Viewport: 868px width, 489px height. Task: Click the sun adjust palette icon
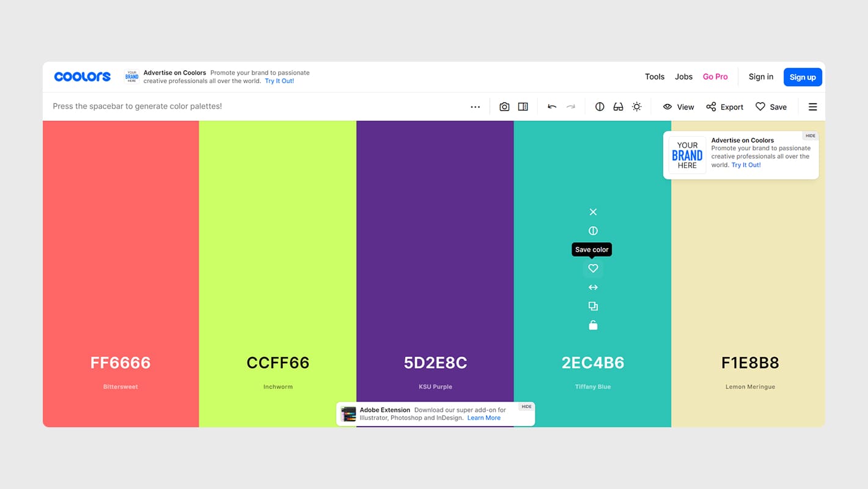[637, 107]
